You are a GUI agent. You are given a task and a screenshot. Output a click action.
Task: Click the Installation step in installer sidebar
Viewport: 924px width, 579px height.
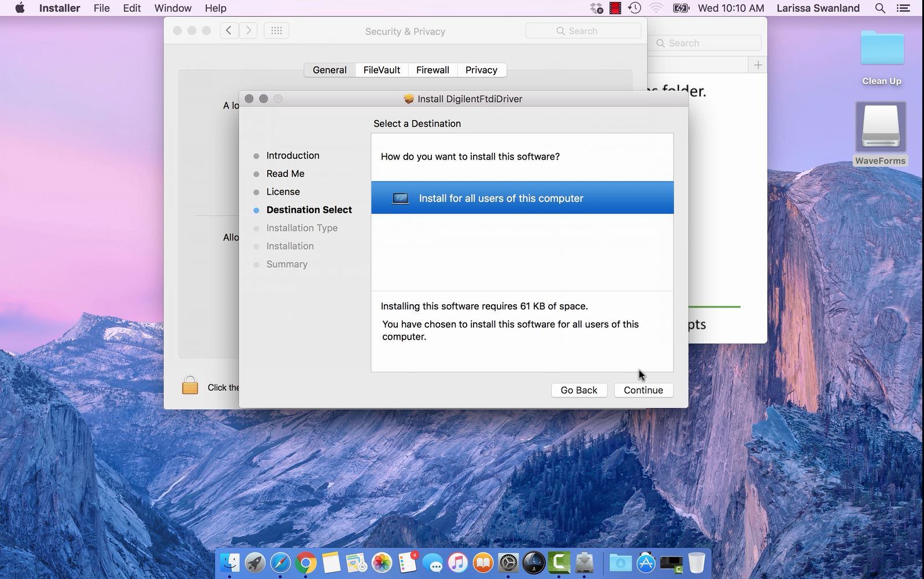290,246
